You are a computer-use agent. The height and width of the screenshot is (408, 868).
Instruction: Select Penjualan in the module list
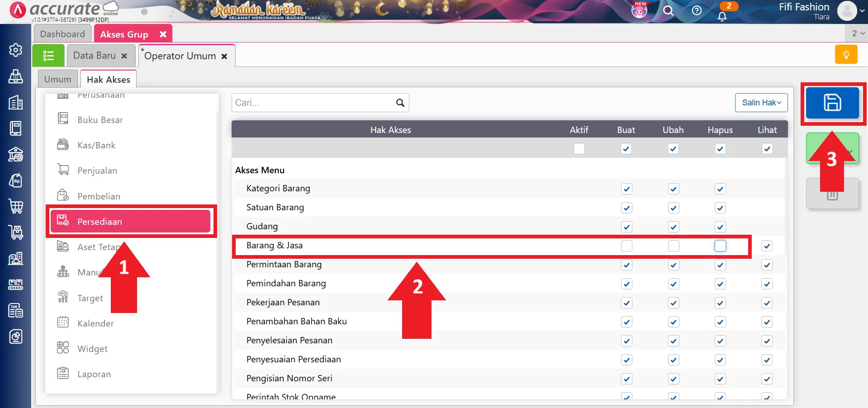97,171
